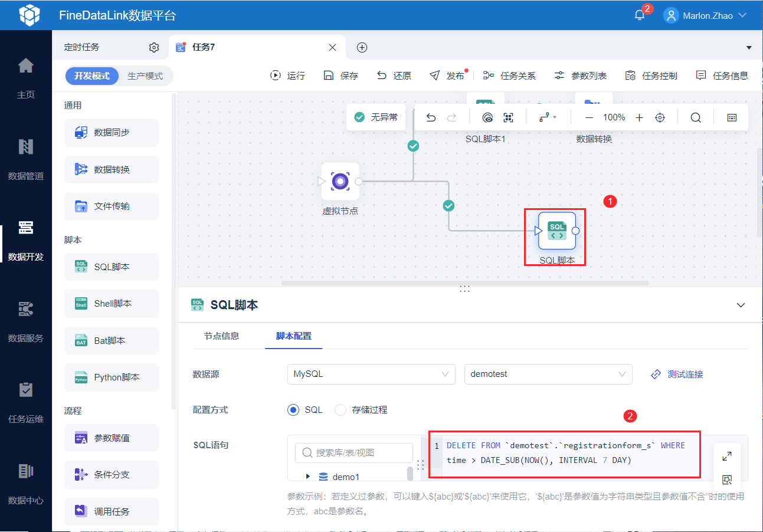This screenshot has width=763, height=532.
Task: Switch to 脚本配置 tab
Action: click(294, 336)
